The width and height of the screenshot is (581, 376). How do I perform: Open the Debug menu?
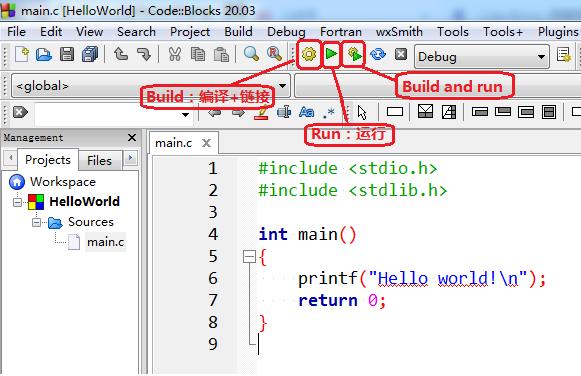(286, 32)
